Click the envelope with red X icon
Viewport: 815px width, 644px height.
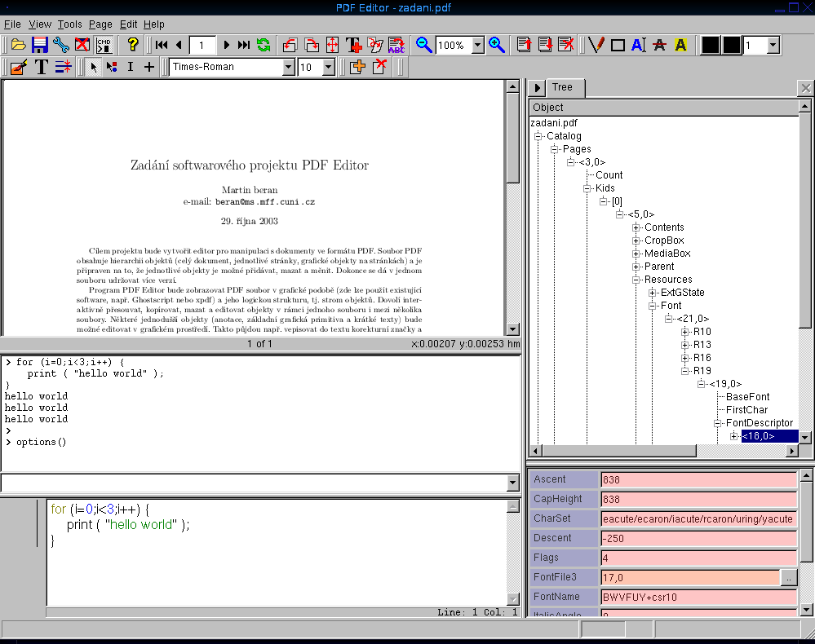pos(82,45)
